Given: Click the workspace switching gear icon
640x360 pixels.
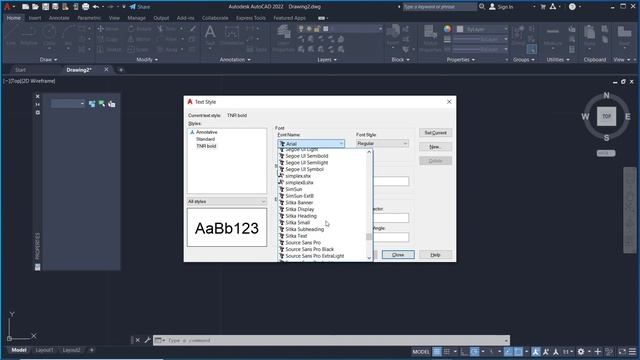Looking at the screenshot, I should (x=581, y=351).
